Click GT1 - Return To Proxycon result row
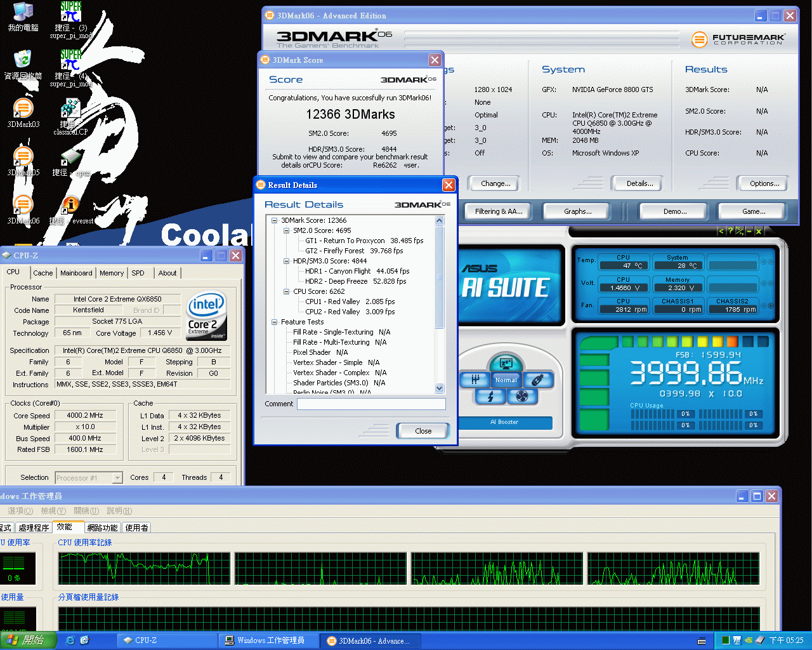The image size is (812, 650). point(364,241)
